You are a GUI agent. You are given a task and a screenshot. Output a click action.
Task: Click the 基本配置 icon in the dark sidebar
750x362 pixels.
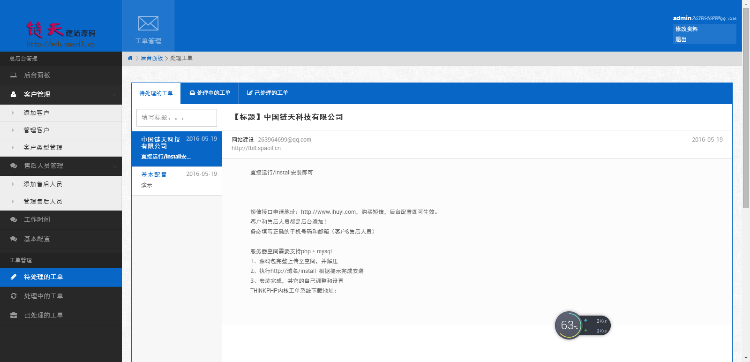tap(13, 238)
